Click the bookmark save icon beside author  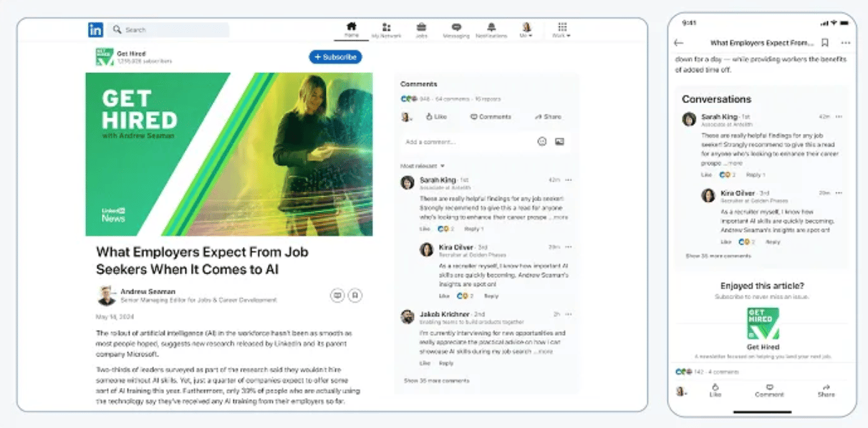[355, 295]
